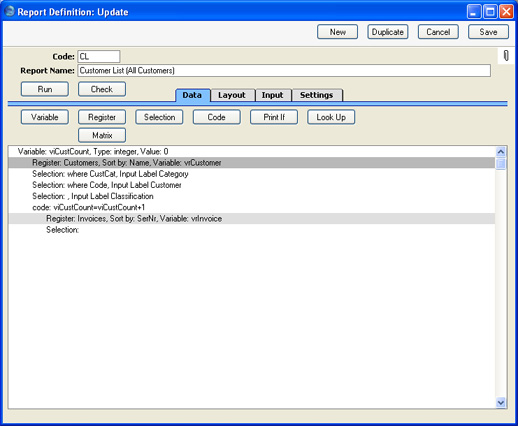Click the Run button
Screen dimensions: 518x426
45,89
